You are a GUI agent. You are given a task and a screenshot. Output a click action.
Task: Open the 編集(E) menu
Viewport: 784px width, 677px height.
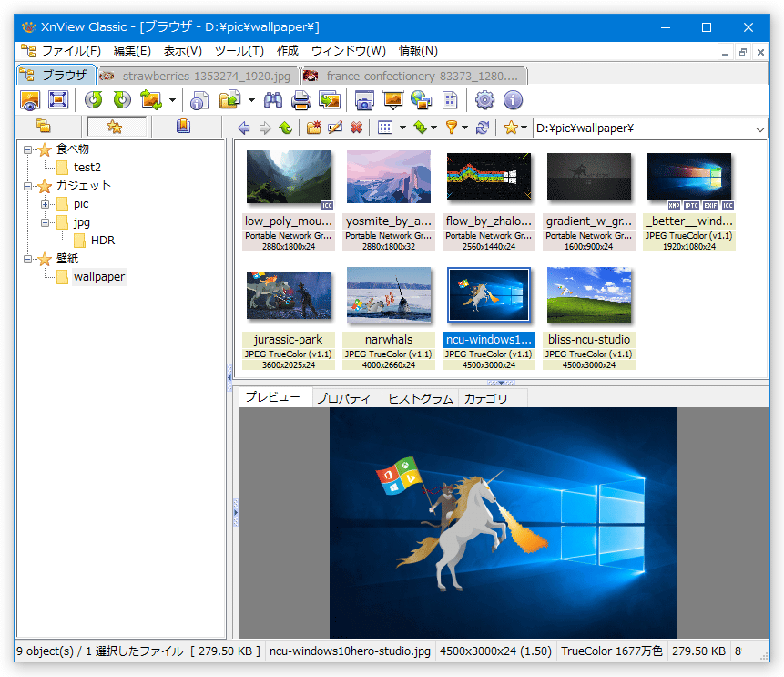point(132,51)
